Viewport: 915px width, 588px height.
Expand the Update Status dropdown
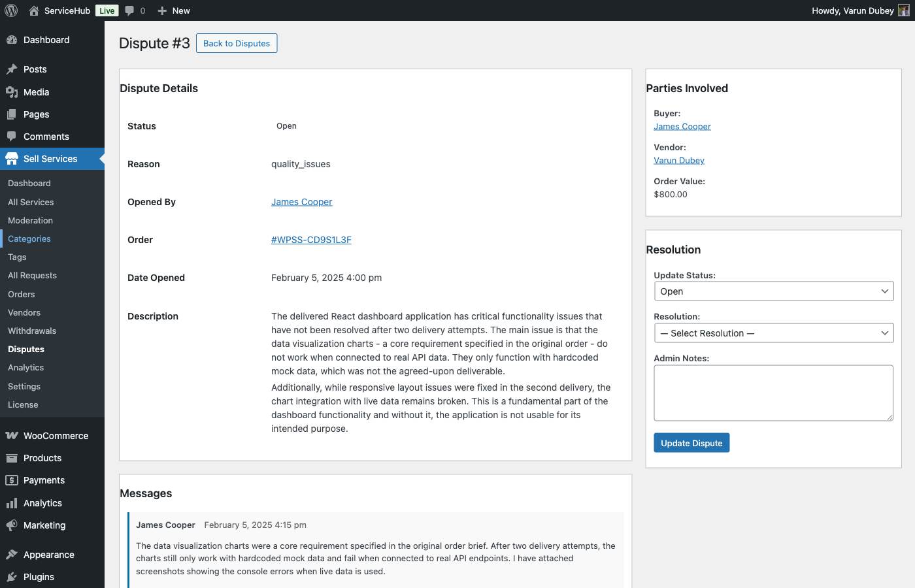(773, 291)
